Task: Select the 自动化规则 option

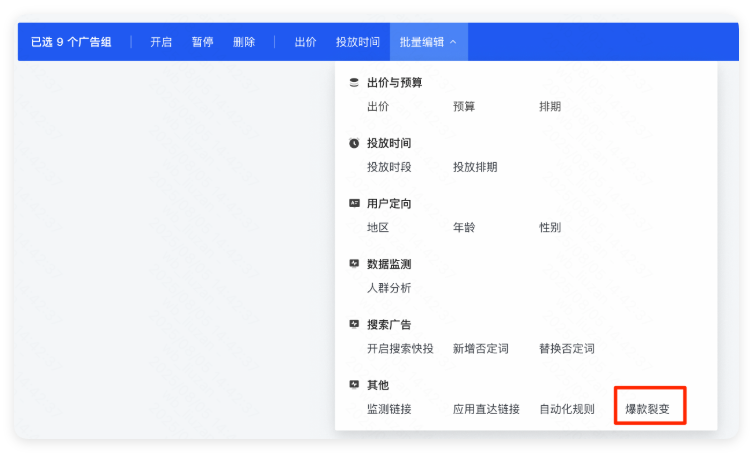Action: coord(567,409)
